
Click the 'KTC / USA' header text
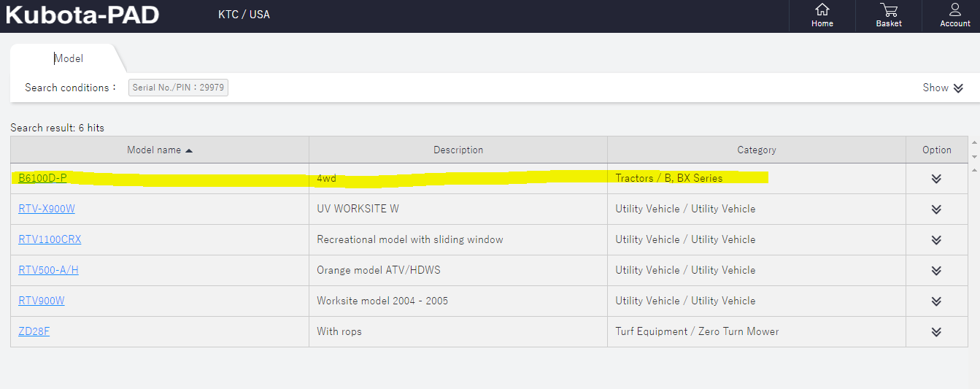point(244,15)
